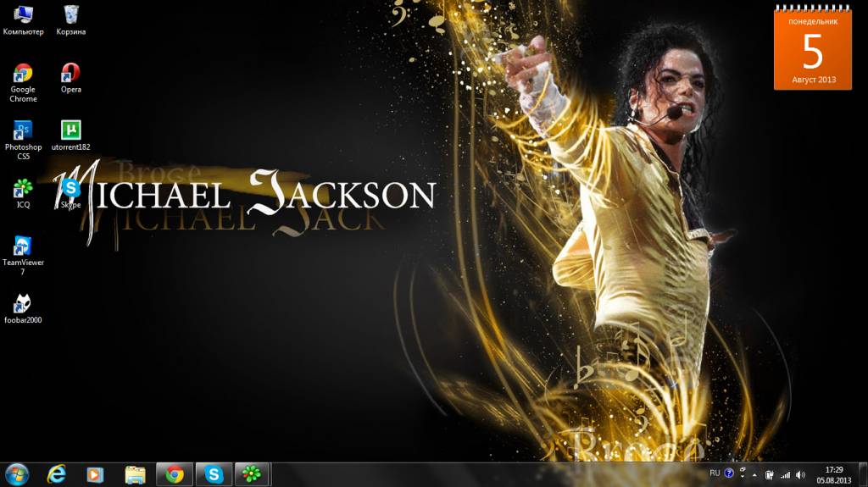Click the RU language indicator in the tray
Image resolution: width=868 pixels, height=487 pixels.
click(715, 473)
